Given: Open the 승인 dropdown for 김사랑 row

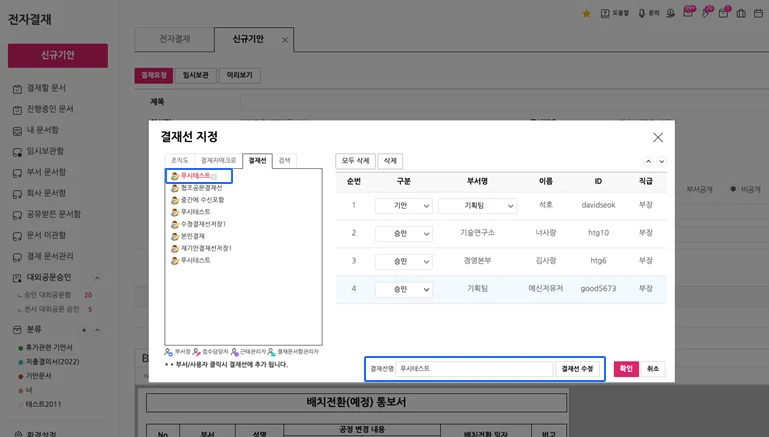Looking at the screenshot, I should coord(403,261).
